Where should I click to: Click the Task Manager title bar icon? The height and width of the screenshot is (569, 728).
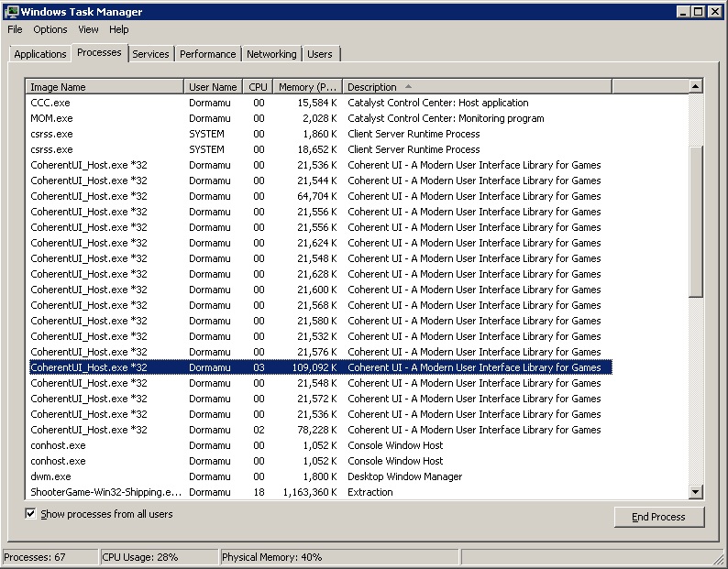pos(11,11)
